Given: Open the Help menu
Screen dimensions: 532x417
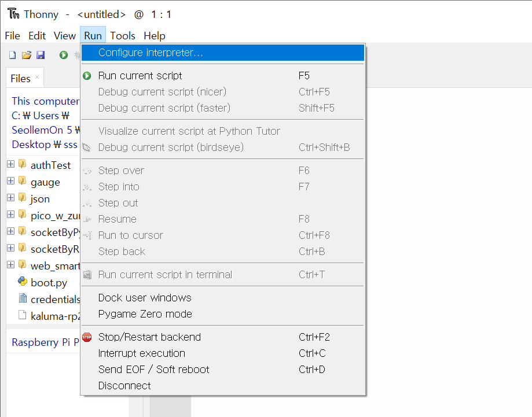Looking at the screenshot, I should pos(155,36).
